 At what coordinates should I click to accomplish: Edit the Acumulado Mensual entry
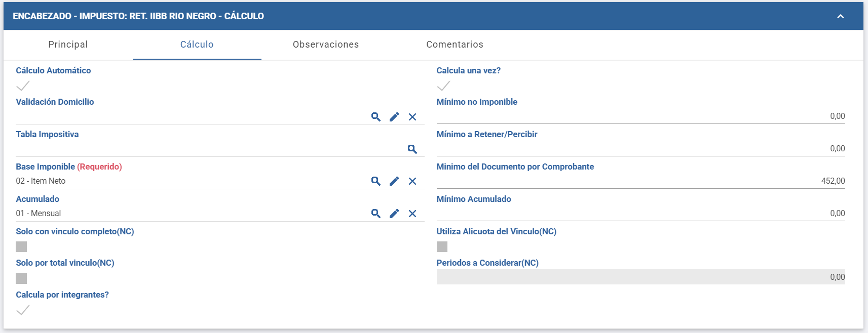pyautogui.click(x=394, y=214)
